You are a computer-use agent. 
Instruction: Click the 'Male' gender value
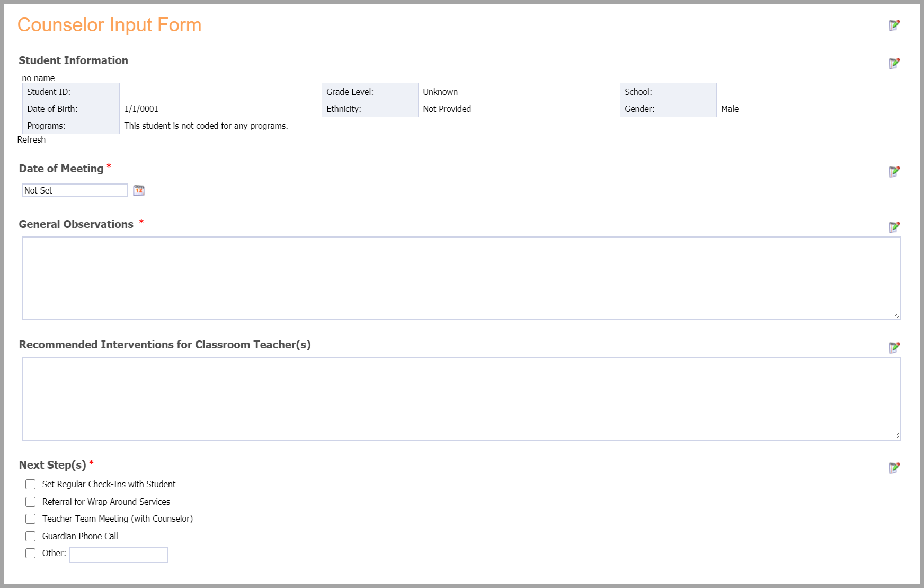(730, 109)
